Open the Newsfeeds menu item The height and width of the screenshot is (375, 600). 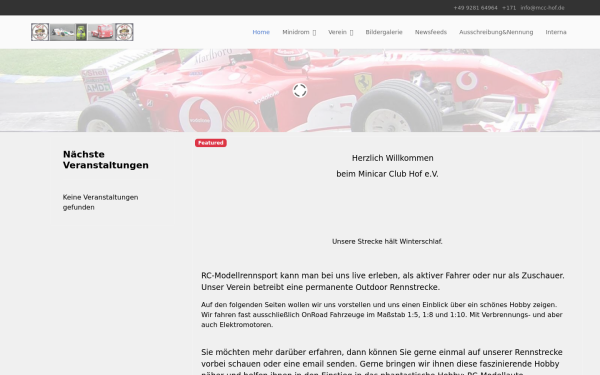(x=431, y=32)
